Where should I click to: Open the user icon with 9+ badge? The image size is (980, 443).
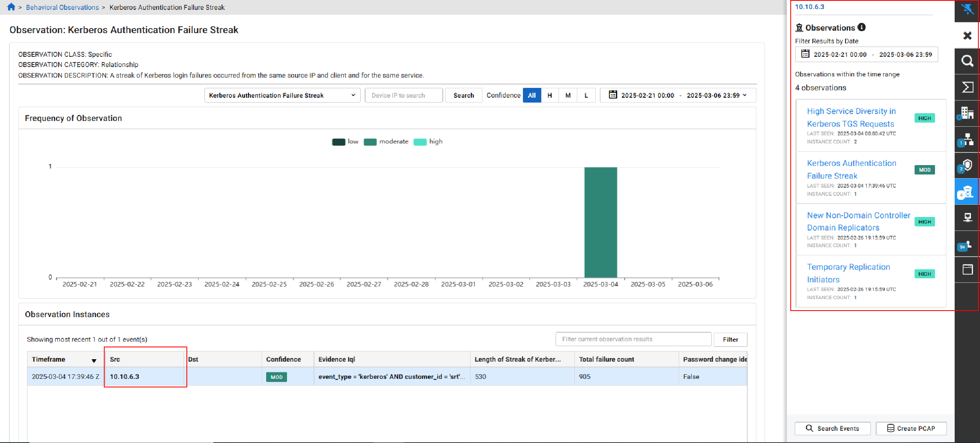967,244
